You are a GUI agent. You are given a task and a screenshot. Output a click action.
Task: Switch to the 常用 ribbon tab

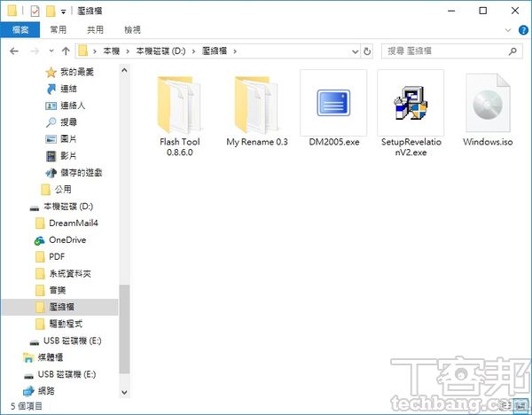(58, 30)
